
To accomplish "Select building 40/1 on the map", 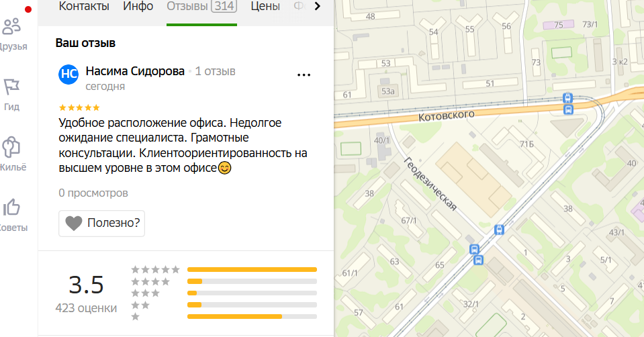I will click(381, 140).
